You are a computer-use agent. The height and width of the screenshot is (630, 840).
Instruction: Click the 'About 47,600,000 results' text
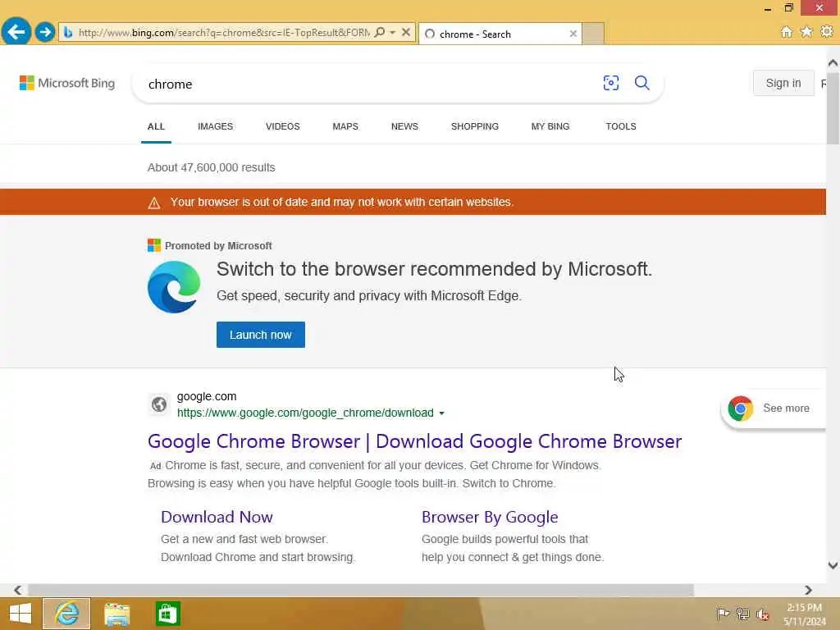click(211, 167)
